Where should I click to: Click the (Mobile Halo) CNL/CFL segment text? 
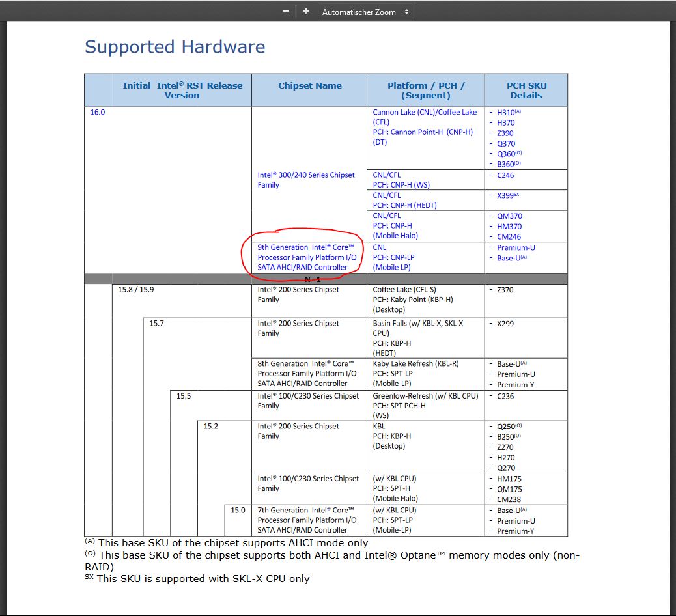(x=395, y=236)
